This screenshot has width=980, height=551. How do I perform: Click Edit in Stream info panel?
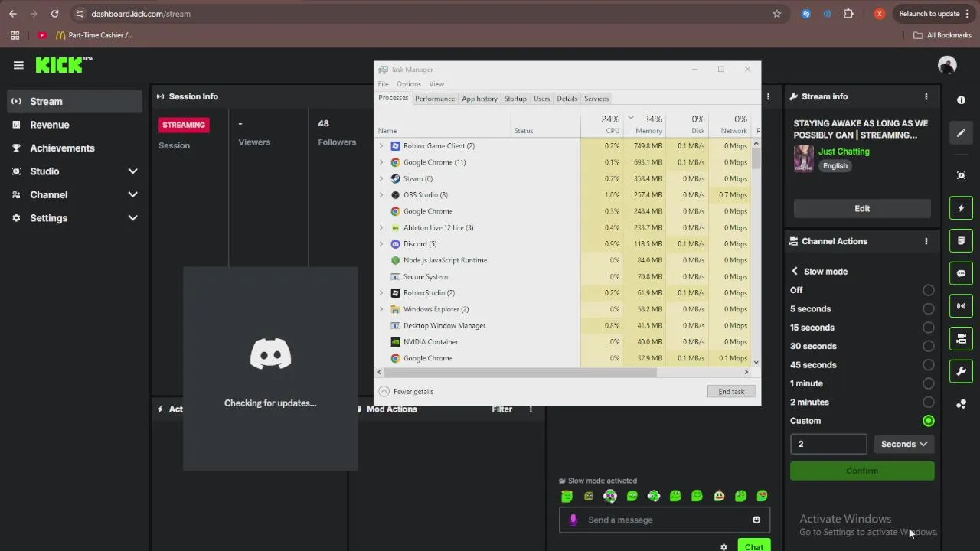862,209
